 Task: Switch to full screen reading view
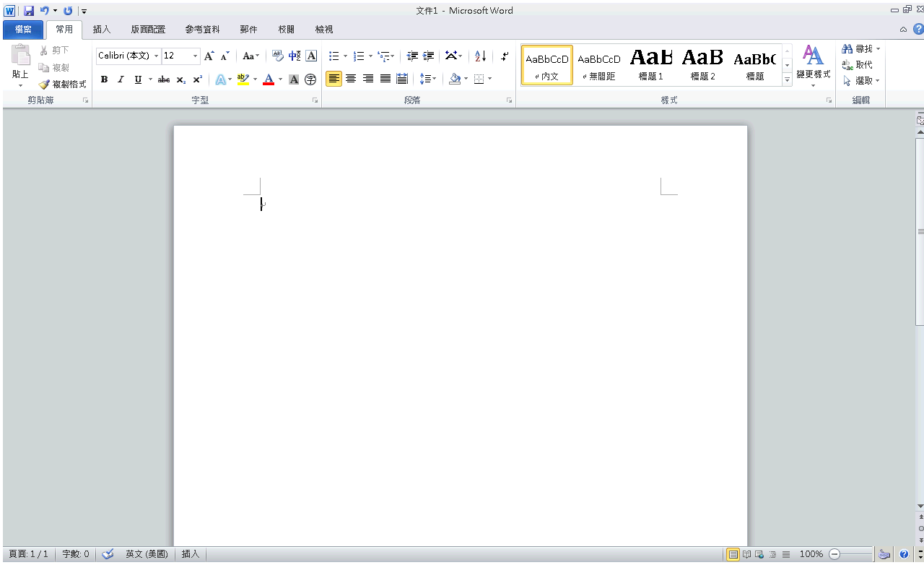point(747,554)
